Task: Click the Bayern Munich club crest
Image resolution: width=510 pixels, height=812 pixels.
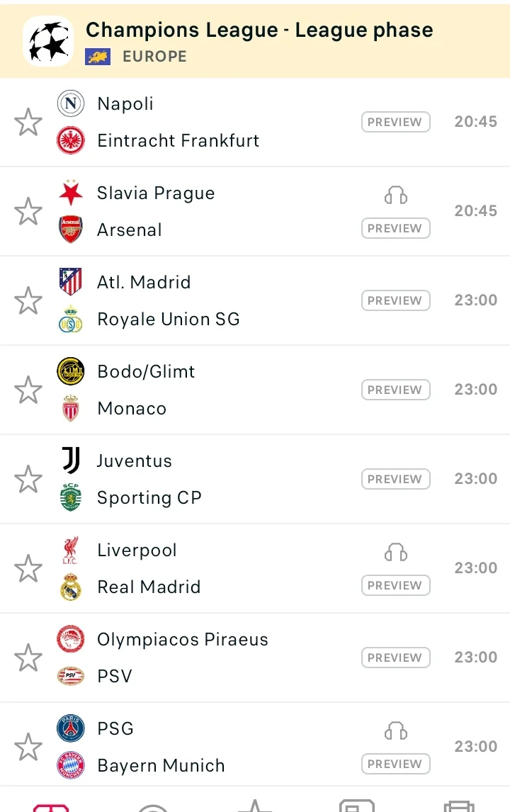Action: [71, 766]
